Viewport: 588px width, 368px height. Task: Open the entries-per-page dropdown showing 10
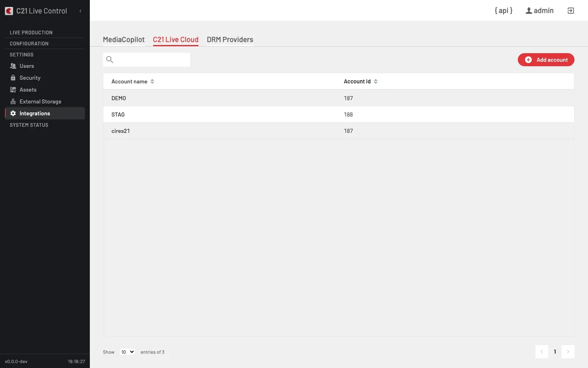tap(127, 352)
